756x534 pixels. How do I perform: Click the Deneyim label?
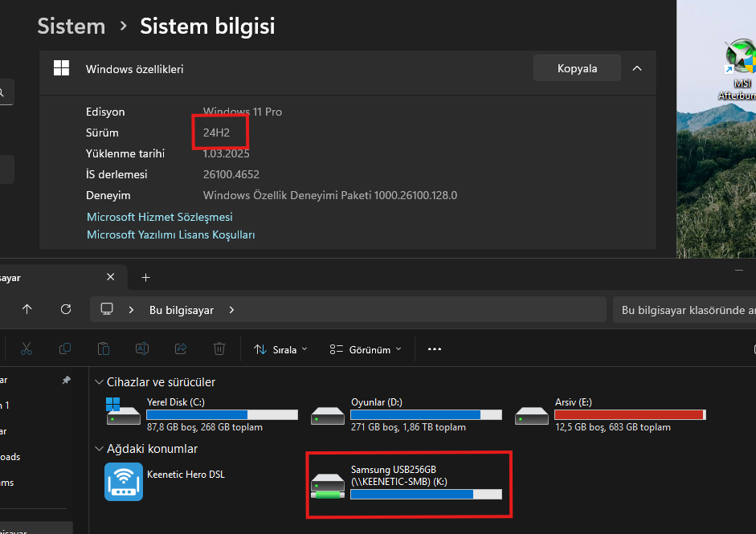point(108,195)
